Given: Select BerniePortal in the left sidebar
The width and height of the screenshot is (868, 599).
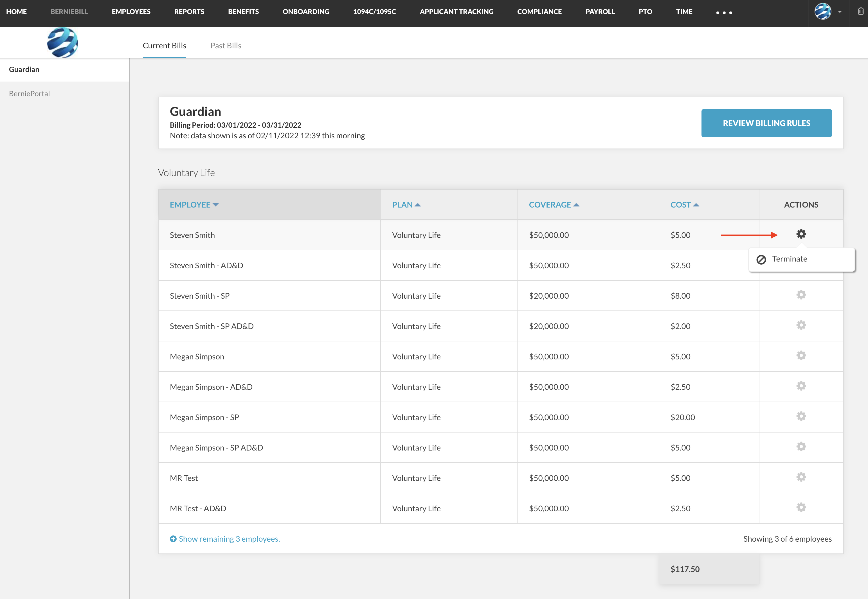Looking at the screenshot, I should click(29, 93).
